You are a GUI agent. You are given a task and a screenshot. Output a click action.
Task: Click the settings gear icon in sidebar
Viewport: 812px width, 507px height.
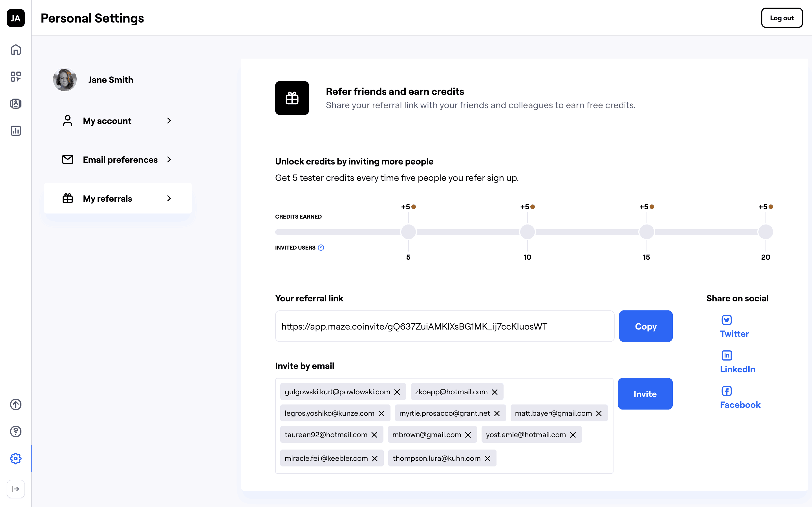[x=16, y=458]
